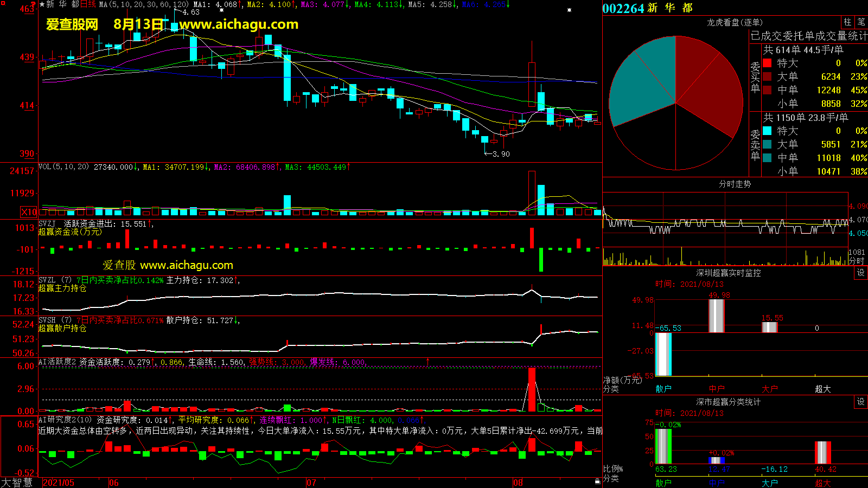Click the 日线 period label
868x488 pixels.
[x=88, y=4]
